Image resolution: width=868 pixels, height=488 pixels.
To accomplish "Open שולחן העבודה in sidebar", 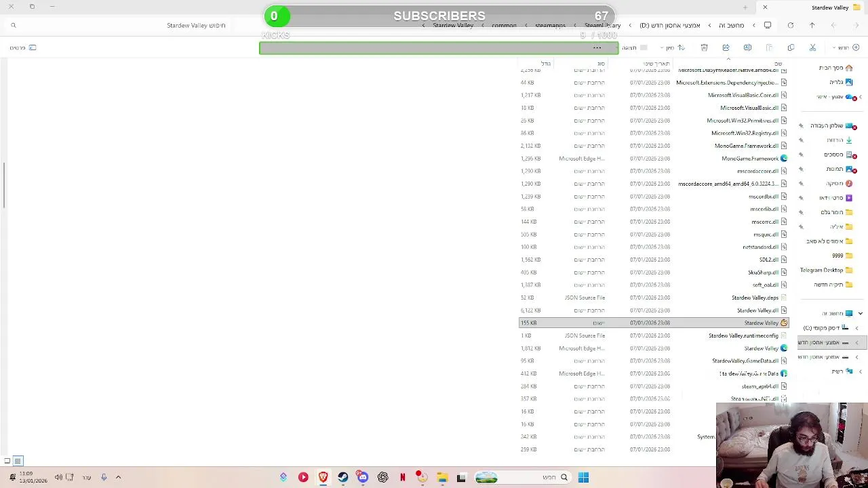I will [833, 126].
